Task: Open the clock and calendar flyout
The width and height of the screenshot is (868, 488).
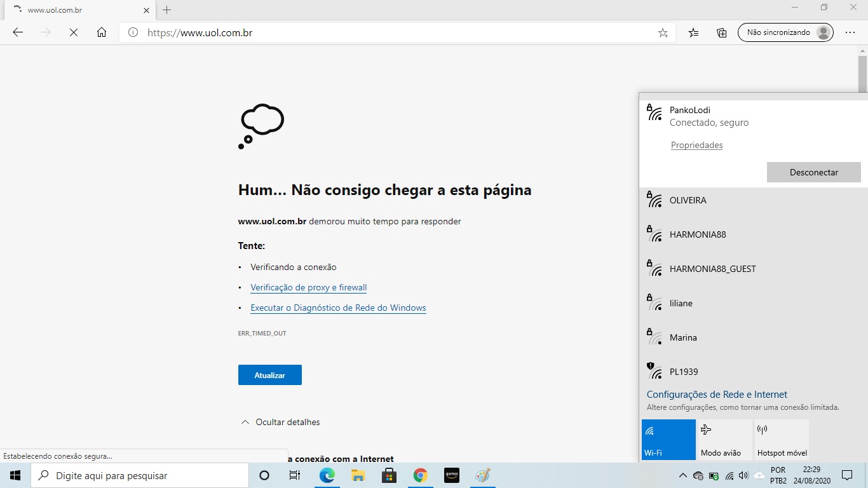Action: 811,475
